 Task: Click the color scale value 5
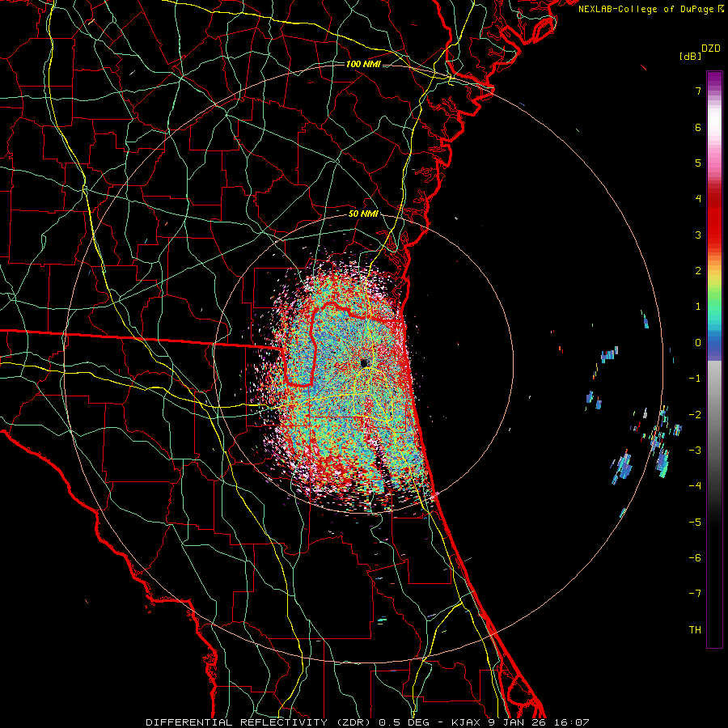tap(698, 163)
